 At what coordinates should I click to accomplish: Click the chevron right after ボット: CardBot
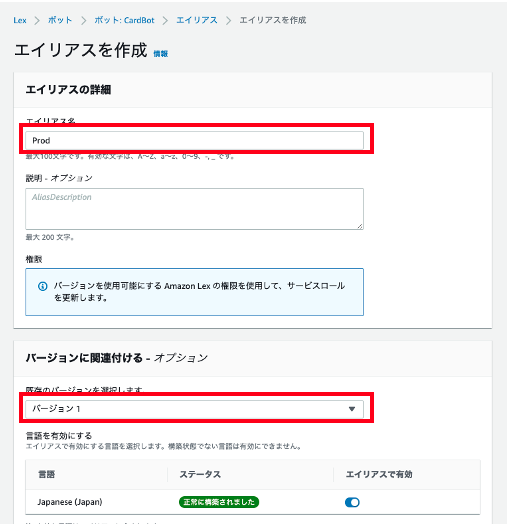pyautogui.click(x=165, y=21)
